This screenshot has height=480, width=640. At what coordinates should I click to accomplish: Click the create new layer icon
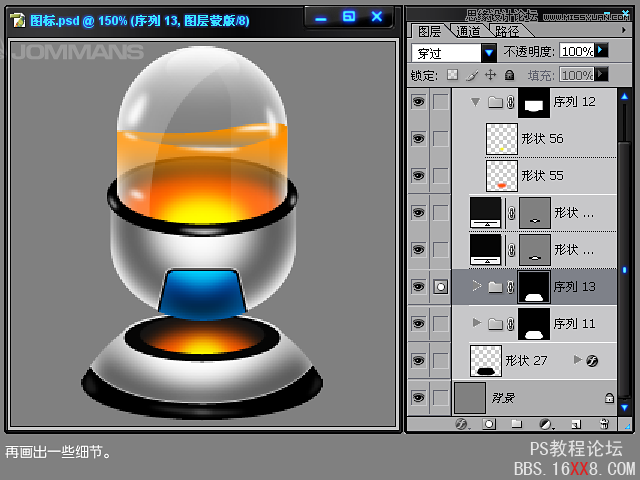coord(576,424)
